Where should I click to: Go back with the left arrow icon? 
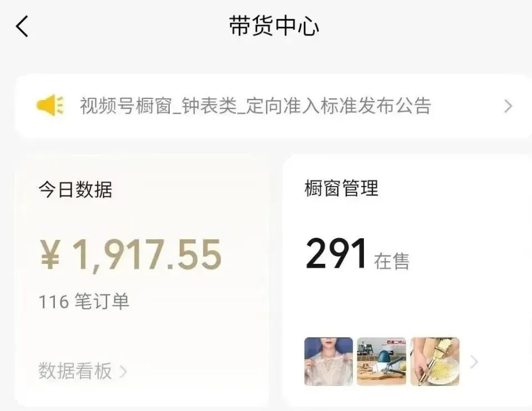[x=22, y=26]
